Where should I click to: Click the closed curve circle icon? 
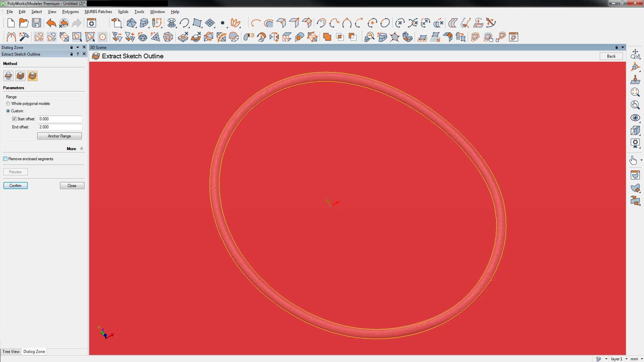(385, 23)
